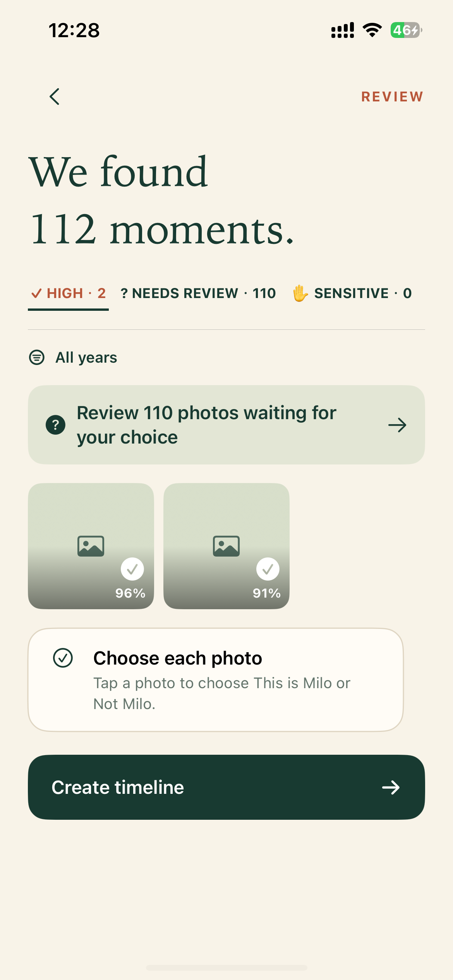The height and width of the screenshot is (980, 453).
Task: Tap the REVIEW link at top right
Action: click(392, 97)
